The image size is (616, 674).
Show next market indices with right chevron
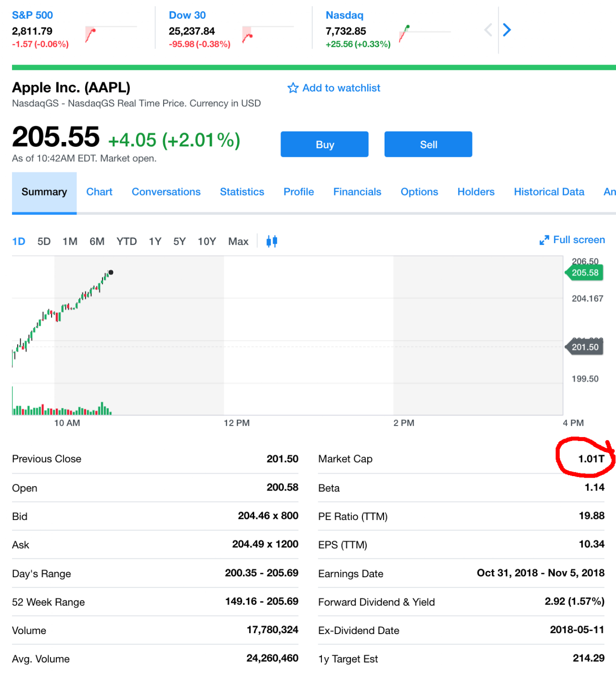[x=507, y=30]
